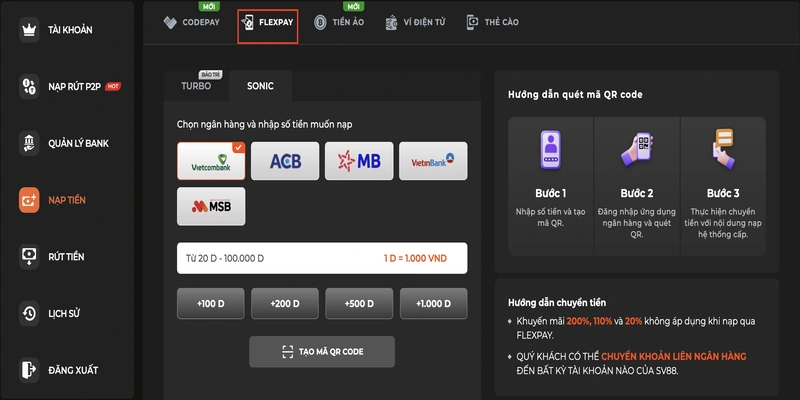Viewport: 800px width, 400px height.
Task: Choose the MSB bank option
Action: (x=211, y=206)
